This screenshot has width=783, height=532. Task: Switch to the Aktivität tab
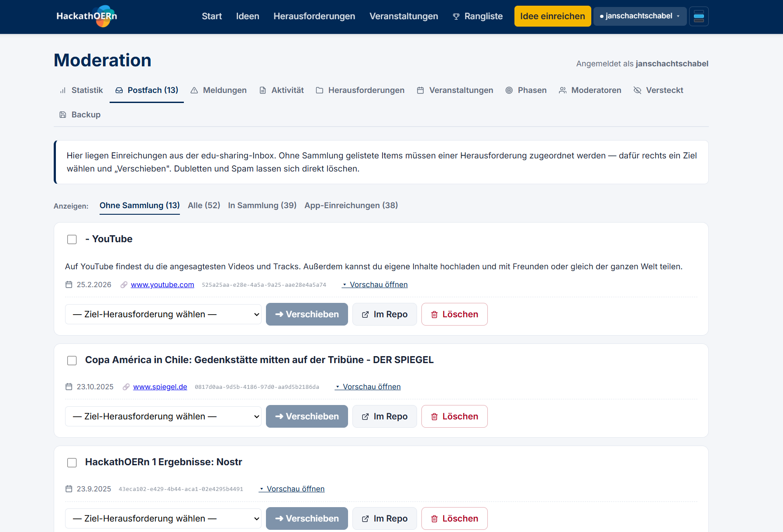pyautogui.click(x=282, y=90)
